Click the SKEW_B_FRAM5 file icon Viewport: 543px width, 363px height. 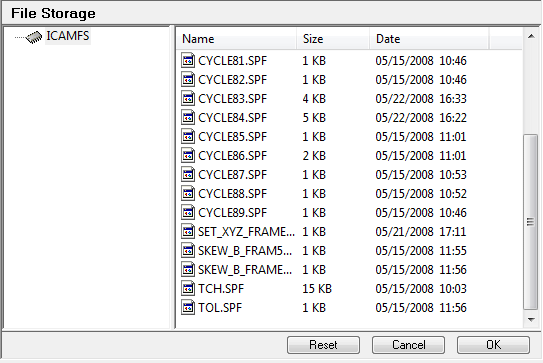[x=188, y=250]
